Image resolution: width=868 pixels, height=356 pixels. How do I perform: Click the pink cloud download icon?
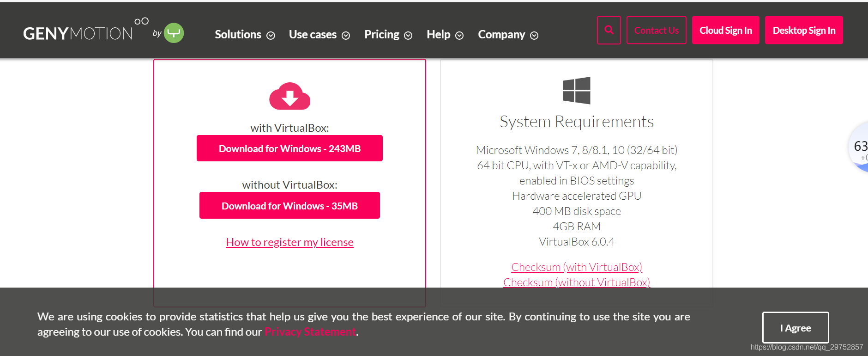289,96
